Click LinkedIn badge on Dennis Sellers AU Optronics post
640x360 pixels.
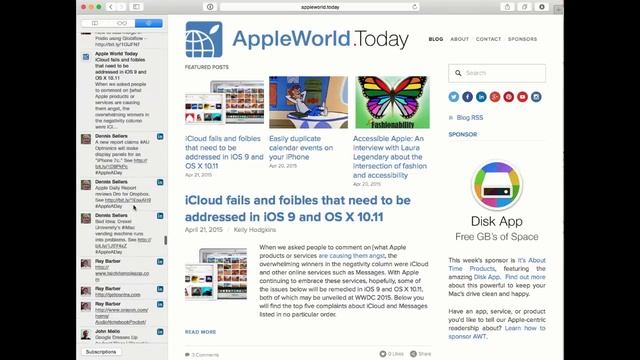[160, 137]
